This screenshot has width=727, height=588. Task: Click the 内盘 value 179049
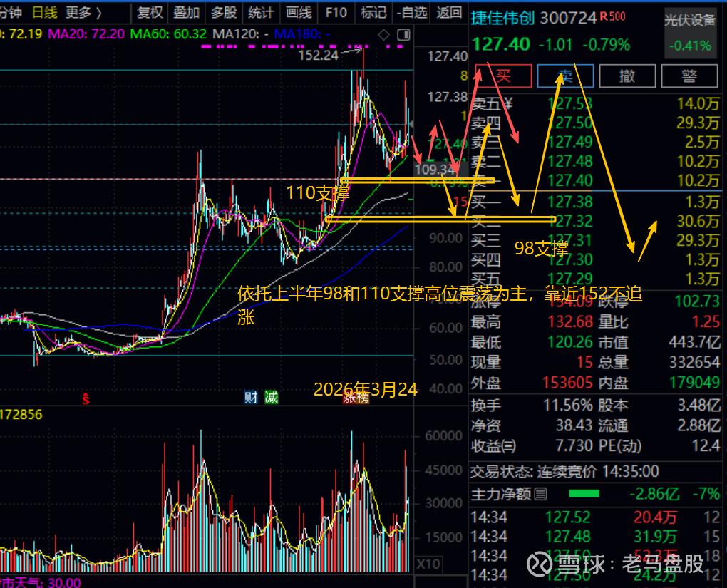694,383
